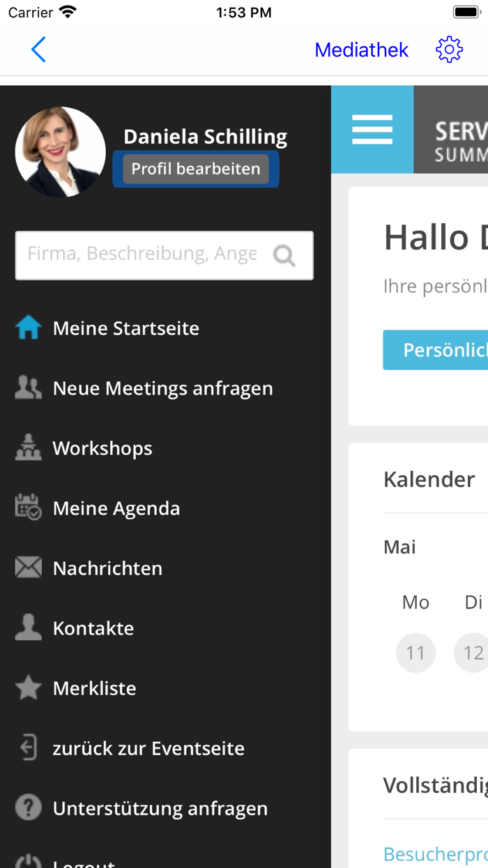
Task: Tap the hamburger menu icon
Action: (372, 130)
